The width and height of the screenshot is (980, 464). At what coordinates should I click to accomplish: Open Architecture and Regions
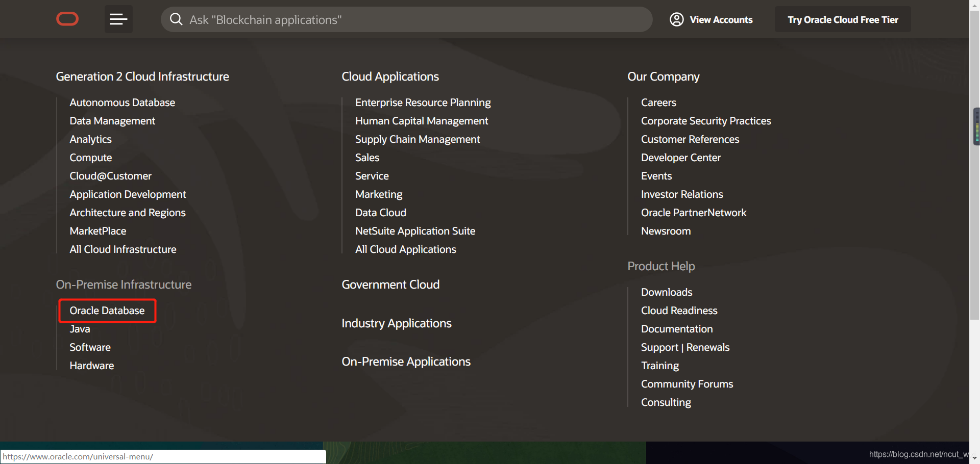click(x=128, y=213)
